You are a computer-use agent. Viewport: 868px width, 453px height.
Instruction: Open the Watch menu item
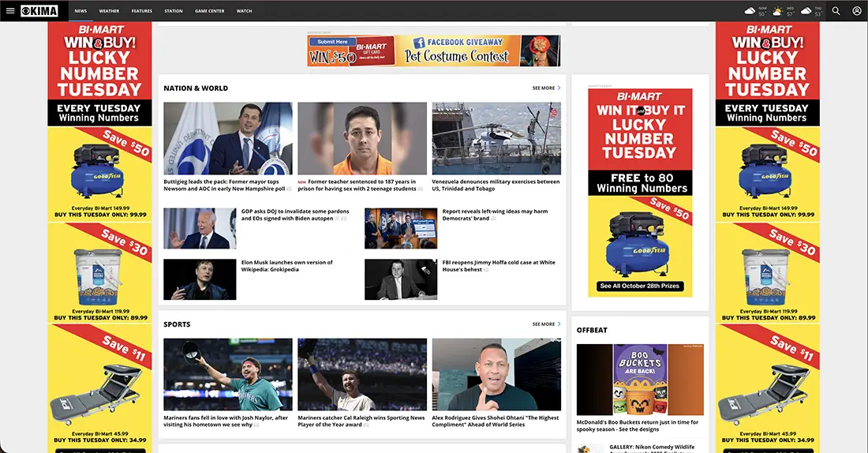(x=244, y=10)
